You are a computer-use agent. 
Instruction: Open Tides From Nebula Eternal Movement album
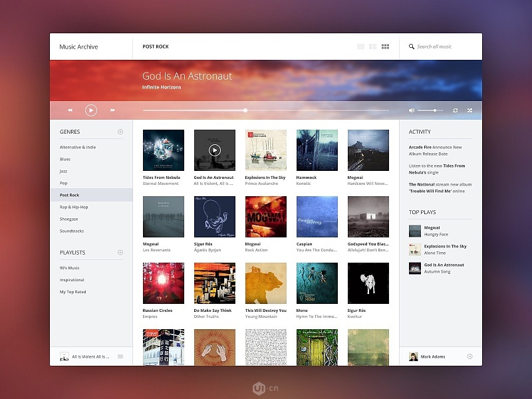click(164, 150)
